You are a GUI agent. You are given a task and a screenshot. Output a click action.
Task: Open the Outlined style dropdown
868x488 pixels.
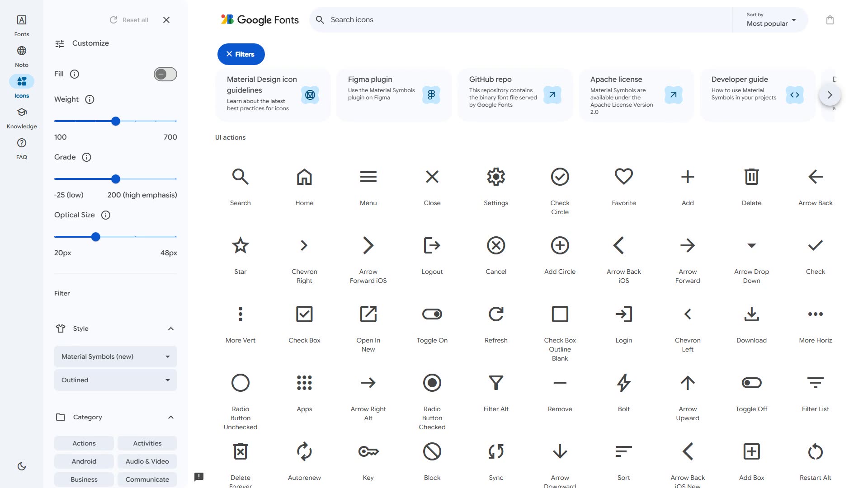pyautogui.click(x=116, y=380)
